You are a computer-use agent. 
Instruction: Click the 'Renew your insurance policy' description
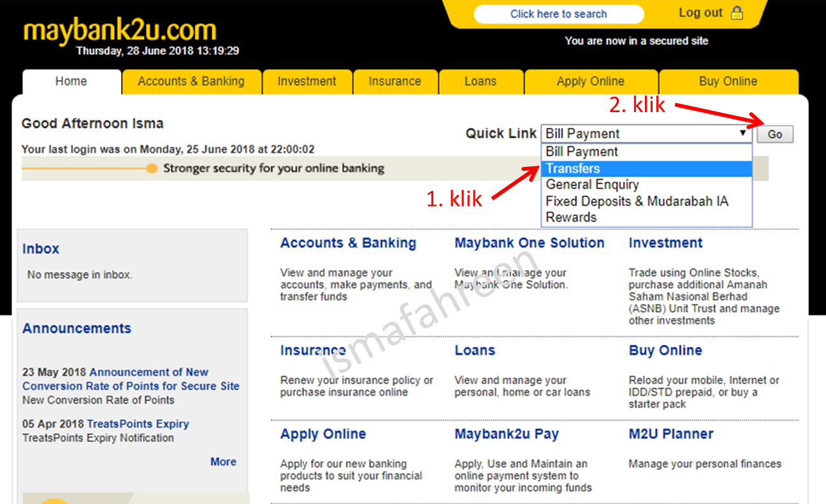pyautogui.click(x=357, y=386)
